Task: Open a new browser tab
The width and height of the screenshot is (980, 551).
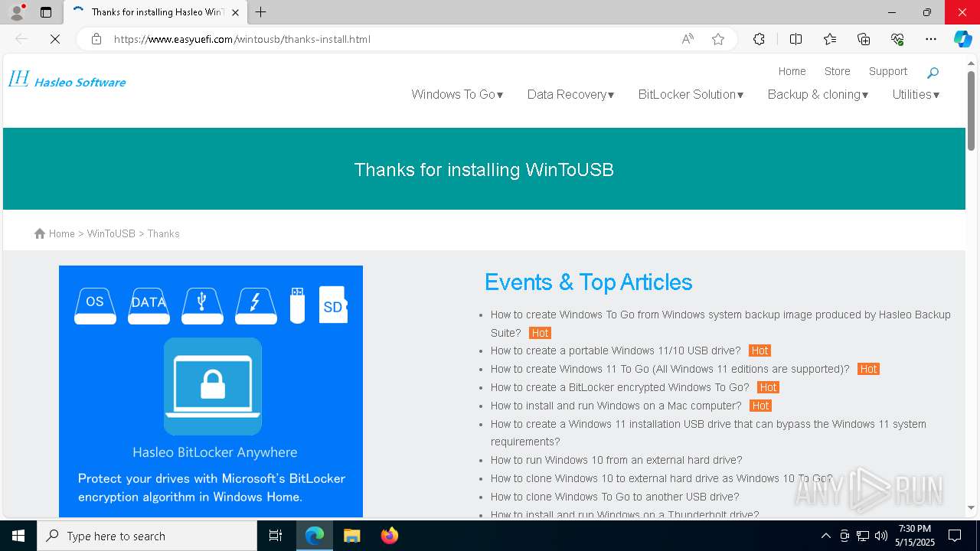Action: coord(261,12)
